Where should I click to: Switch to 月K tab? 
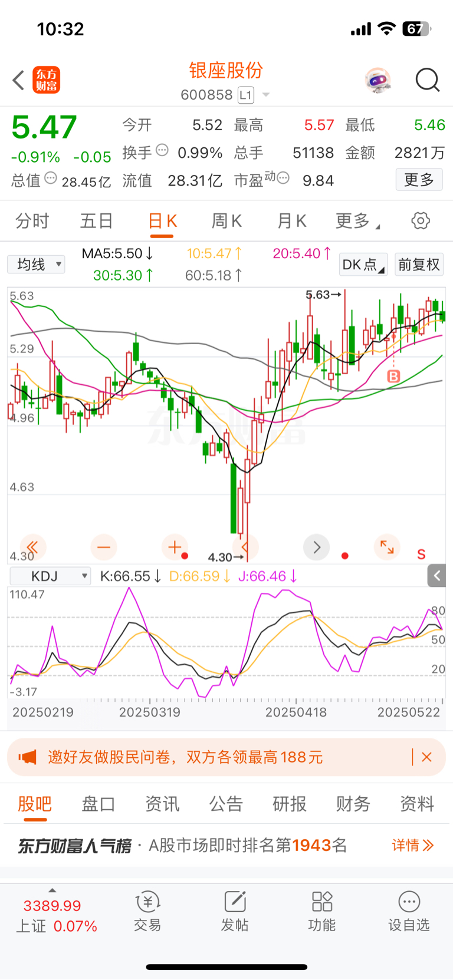pyautogui.click(x=292, y=221)
